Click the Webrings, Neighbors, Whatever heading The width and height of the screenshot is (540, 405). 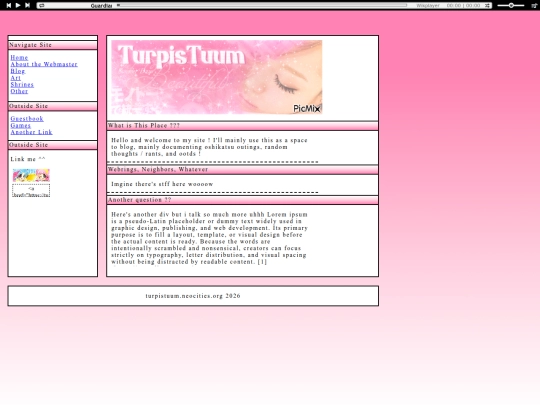[x=242, y=169]
